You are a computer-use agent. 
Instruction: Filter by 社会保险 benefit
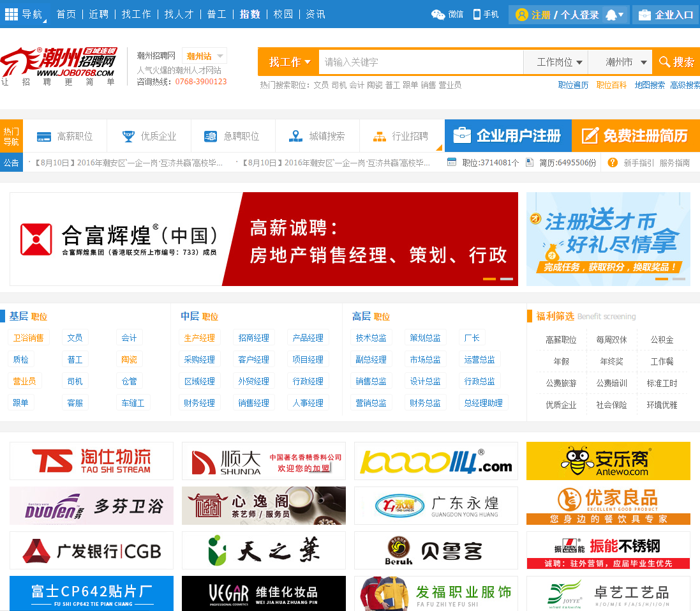pyautogui.click(x=611, y=405)
